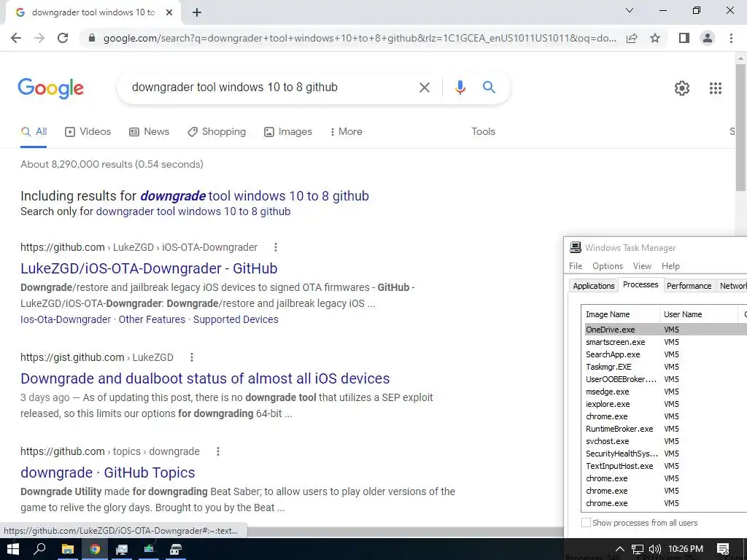Screen dimensions: 747x560
Task: Bookmark this page with the star icon
Action: point(655,38)
